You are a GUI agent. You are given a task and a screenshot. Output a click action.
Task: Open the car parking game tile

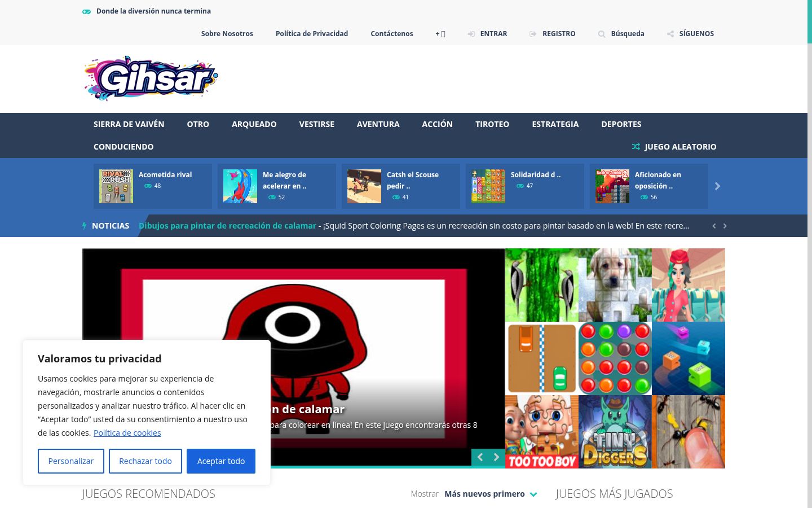(542, 358)
